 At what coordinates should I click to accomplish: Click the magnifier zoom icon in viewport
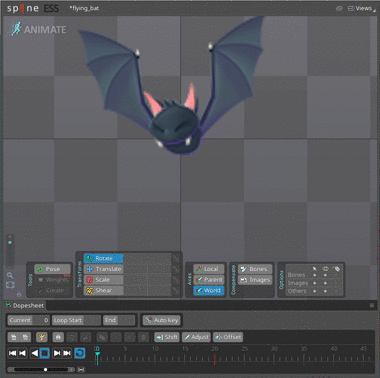click(10, 275)
